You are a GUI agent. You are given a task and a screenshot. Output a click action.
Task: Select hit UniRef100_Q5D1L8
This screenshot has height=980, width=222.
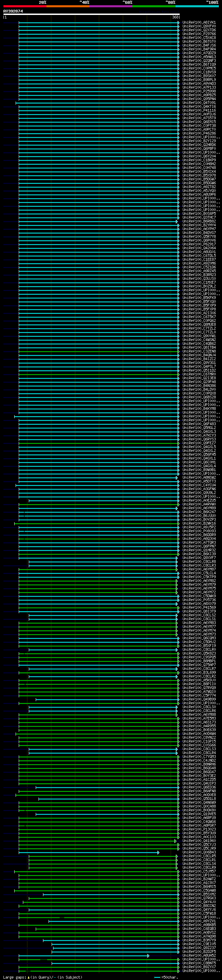tap(199, 799)
